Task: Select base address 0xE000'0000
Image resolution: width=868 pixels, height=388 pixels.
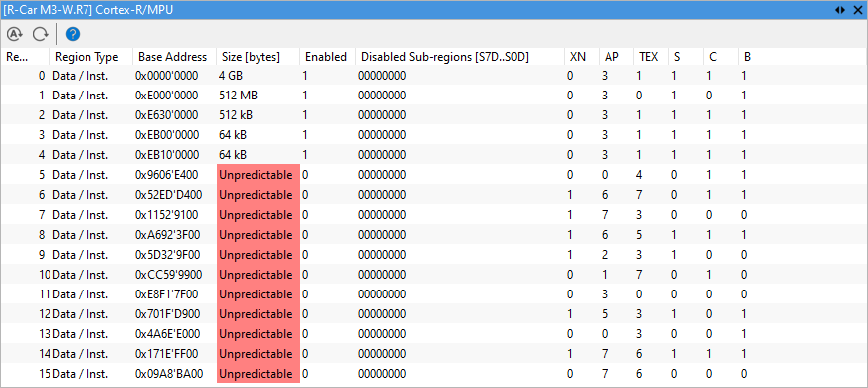Action: [x=167, y=96]
